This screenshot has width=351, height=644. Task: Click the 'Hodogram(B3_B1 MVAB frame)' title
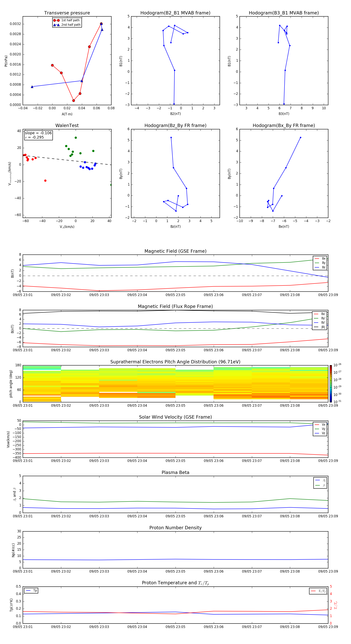click(284, 13)
